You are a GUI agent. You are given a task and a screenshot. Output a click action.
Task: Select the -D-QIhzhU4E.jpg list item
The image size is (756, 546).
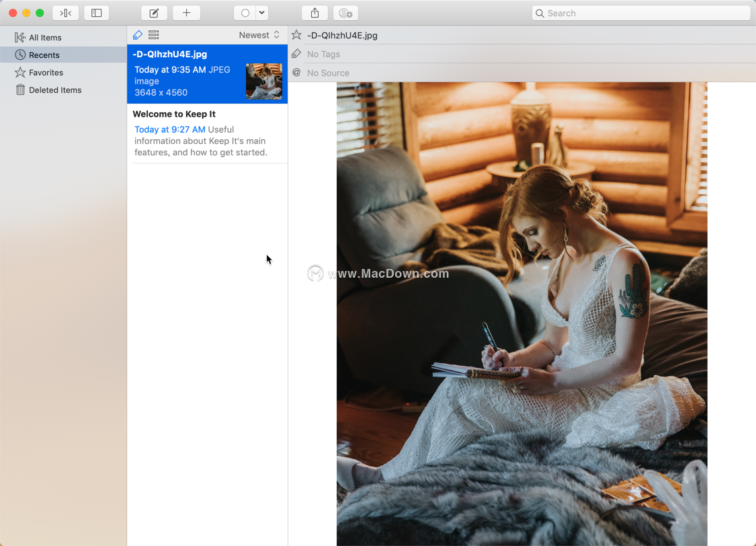click(208, 74)
